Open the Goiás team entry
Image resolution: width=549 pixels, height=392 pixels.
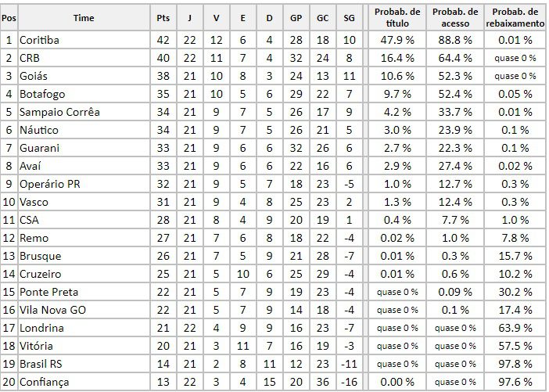coord(34,76)
